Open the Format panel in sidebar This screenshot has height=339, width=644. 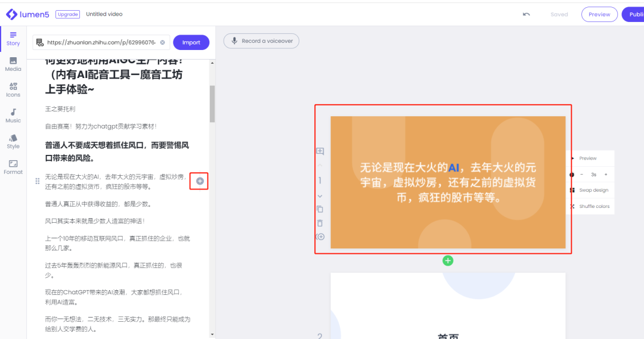(x=13, y=167)
